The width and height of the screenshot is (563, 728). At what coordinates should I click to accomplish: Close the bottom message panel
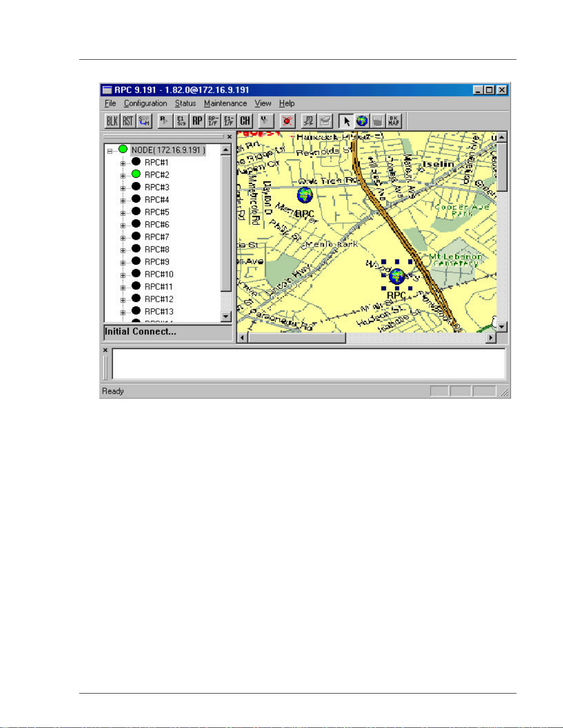[x=105, y=350]
